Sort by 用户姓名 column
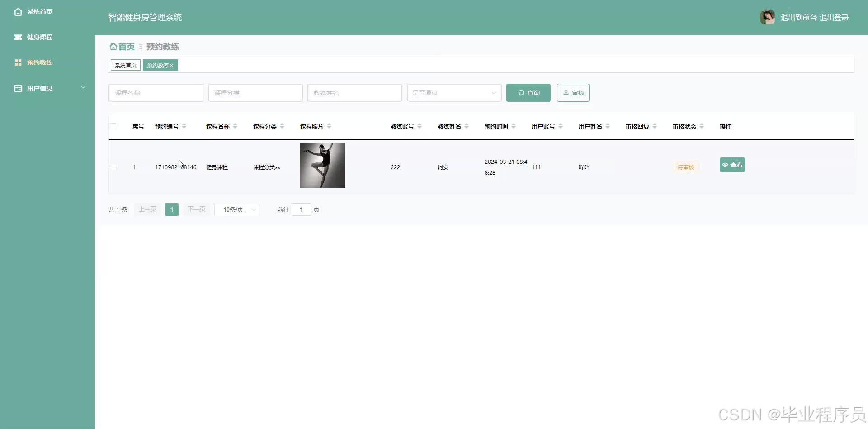This screenshot has width=868, height=429. (608, 126)
